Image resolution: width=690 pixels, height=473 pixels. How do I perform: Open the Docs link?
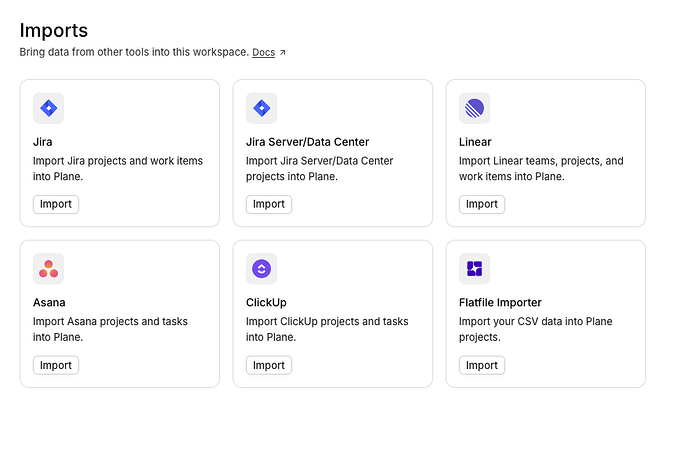coord(264,52)
